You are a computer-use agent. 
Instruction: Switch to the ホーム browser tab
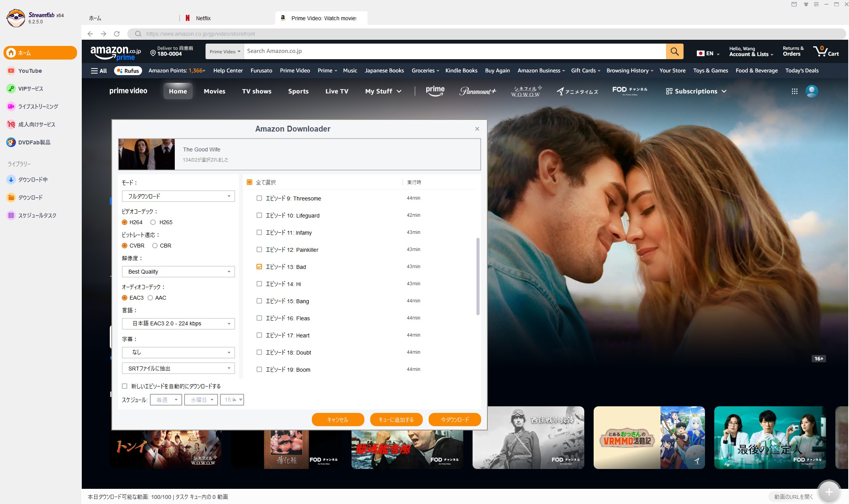(95, 18)
